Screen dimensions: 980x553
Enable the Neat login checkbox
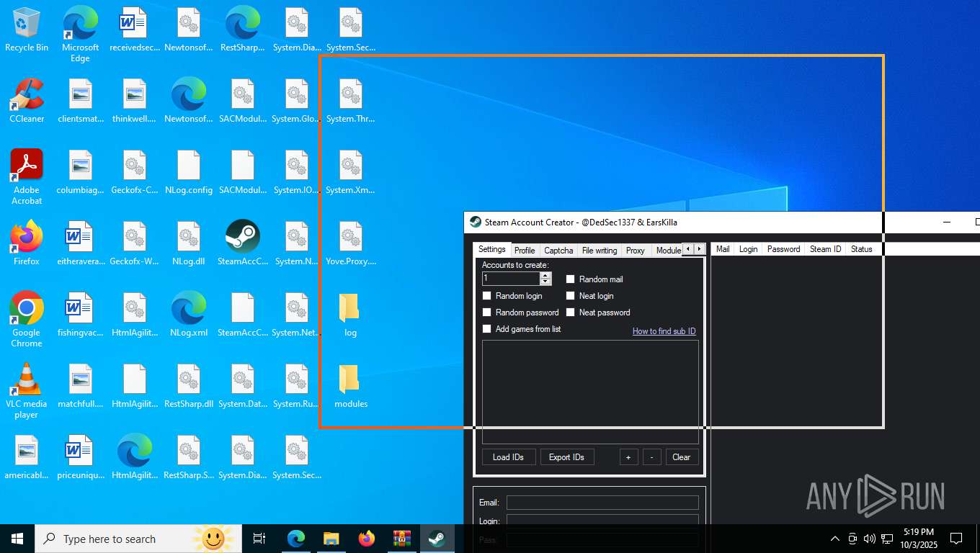571,296
